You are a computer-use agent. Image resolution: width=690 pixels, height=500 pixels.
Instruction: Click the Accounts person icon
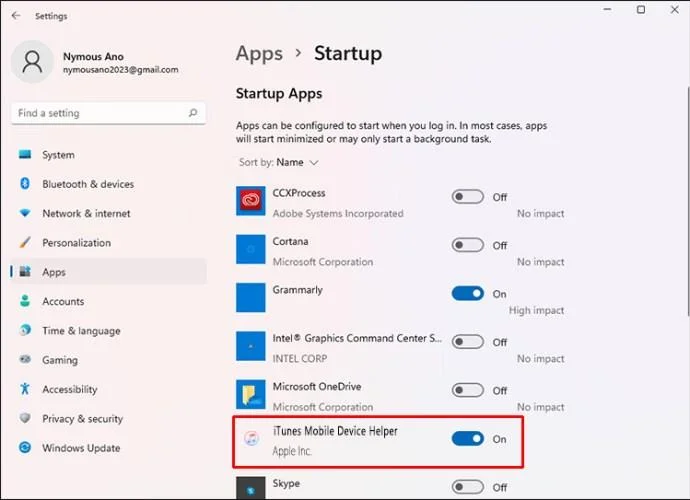(25, 301)
